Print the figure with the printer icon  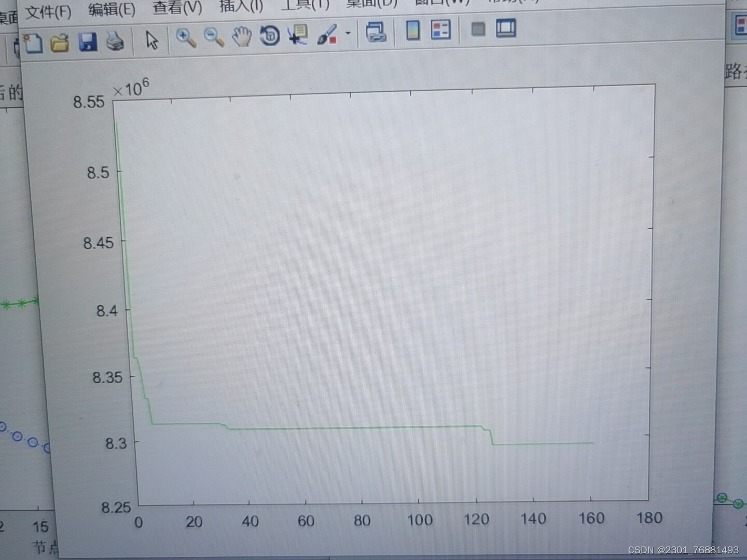click(x=115, y=40)
